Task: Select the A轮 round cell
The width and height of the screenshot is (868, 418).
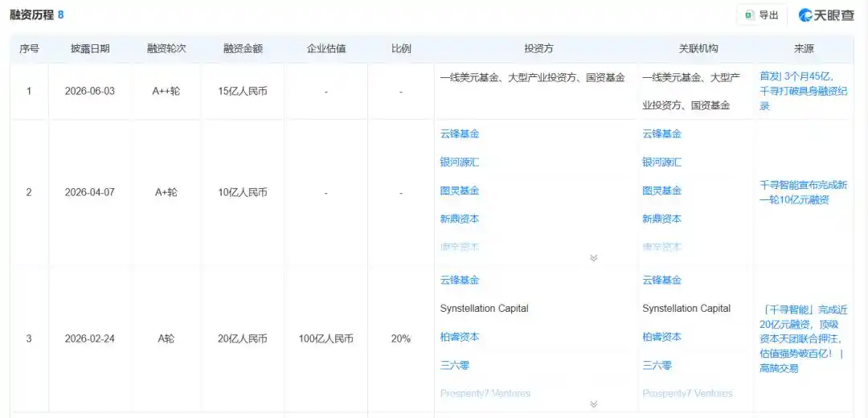Action: pyautogui.click(x=166, y=339)
